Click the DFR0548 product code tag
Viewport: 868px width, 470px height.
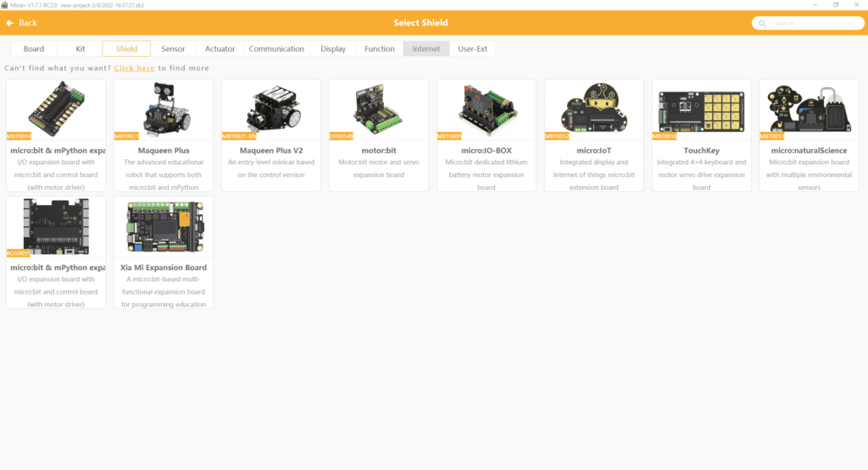[341, 136]
